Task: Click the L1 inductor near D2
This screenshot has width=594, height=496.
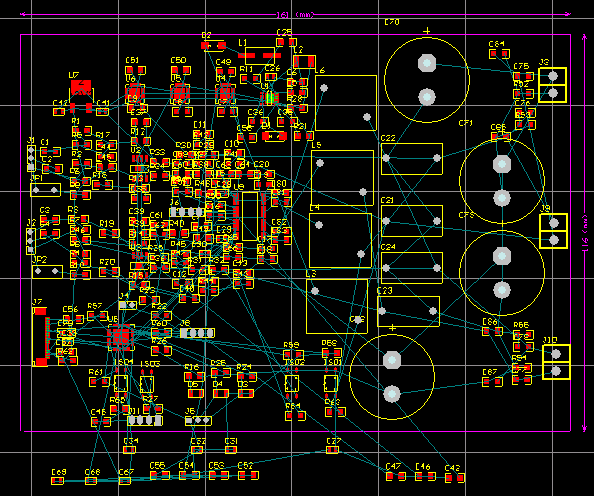Action: click(x=260, y=56)
